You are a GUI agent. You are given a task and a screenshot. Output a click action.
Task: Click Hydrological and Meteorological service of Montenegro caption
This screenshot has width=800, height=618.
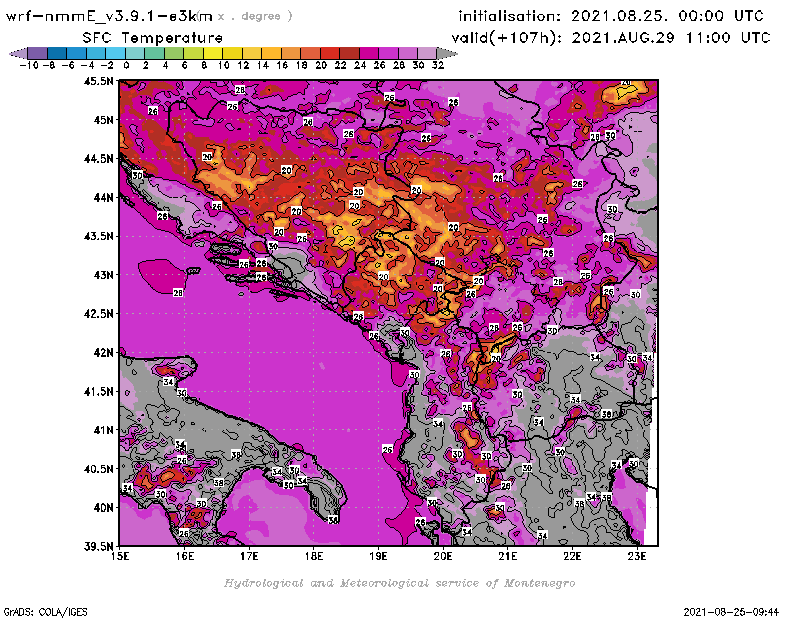tap(399, 583)
